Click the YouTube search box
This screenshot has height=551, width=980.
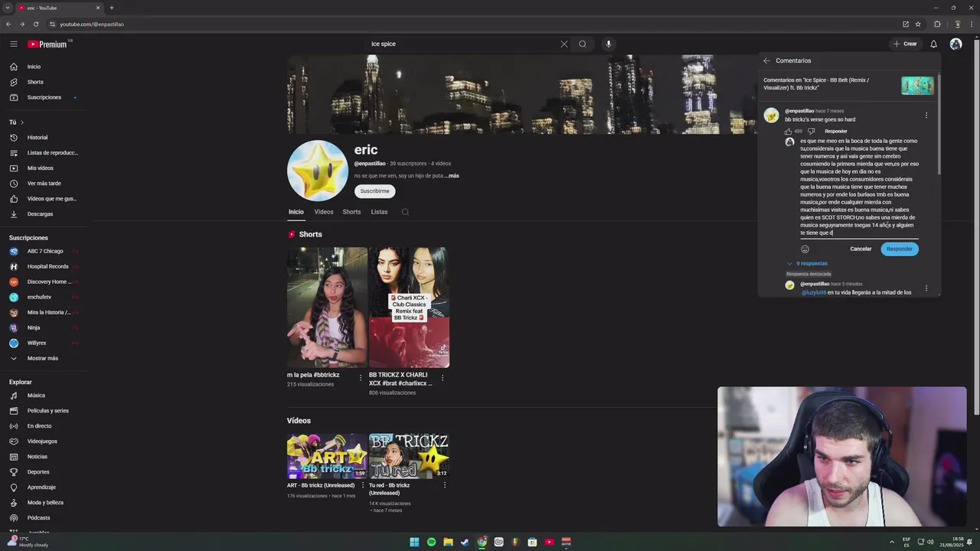[463, 44]
